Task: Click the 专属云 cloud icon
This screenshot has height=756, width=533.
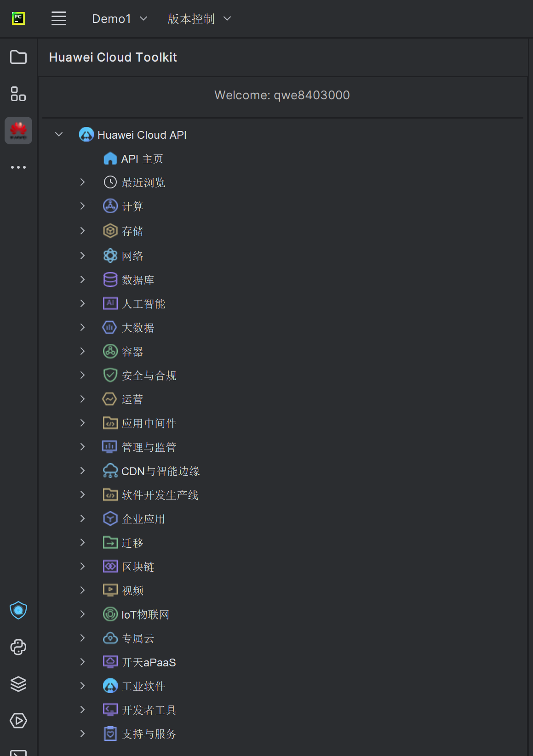Action: click(x=110, y=638)
